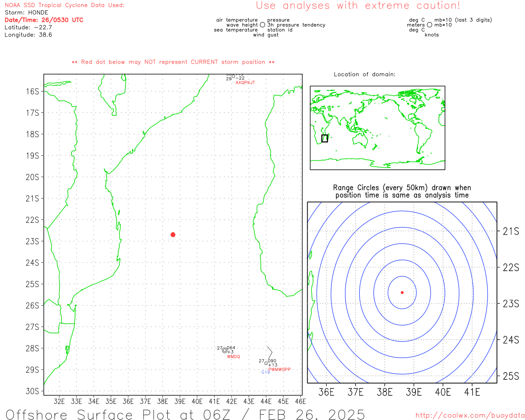Click the 30S latitude label on main map
525x420 pixels.
pos(32,391)
